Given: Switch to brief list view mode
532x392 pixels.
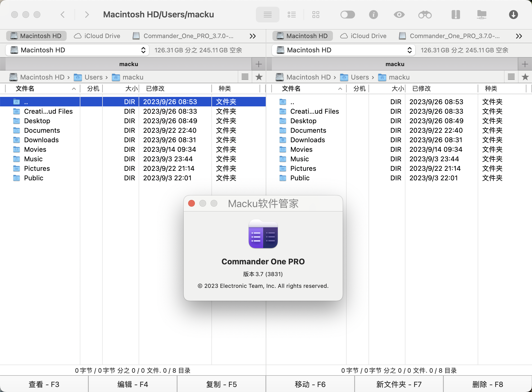Looking at the screenshot, I should pos(292,15).
